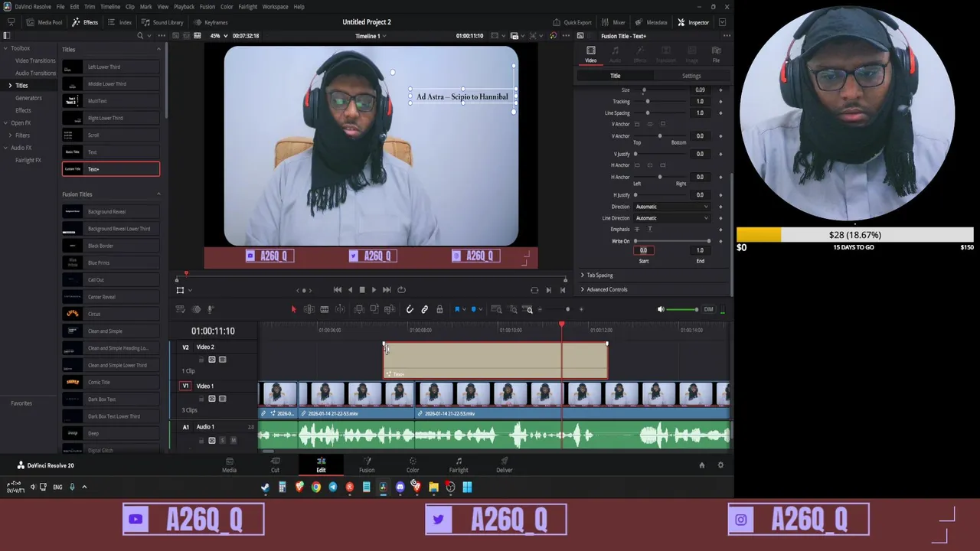This screenshot has height=551, width=980.
Task: Mute the timeline speaker icon
Action: (661, 309)
